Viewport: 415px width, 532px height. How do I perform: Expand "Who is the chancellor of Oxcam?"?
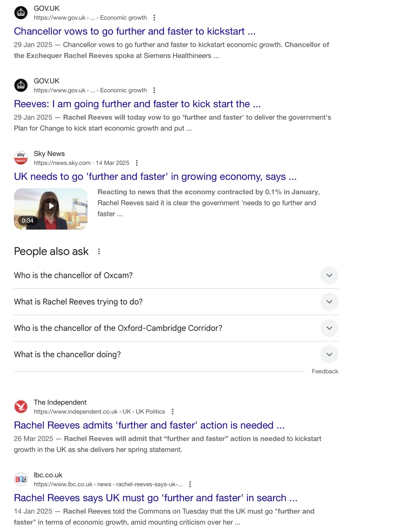tap(329, 275)
